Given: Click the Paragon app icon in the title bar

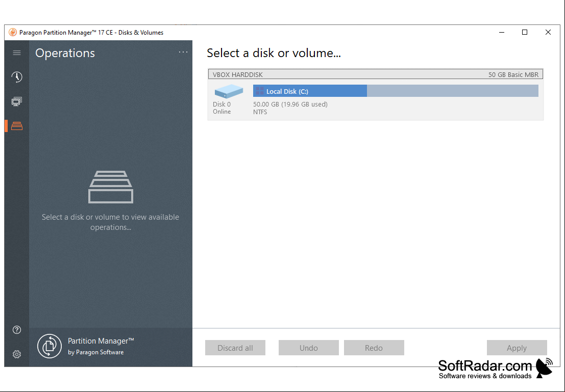Looking at the screenshot, I should [x=13, y=33].
